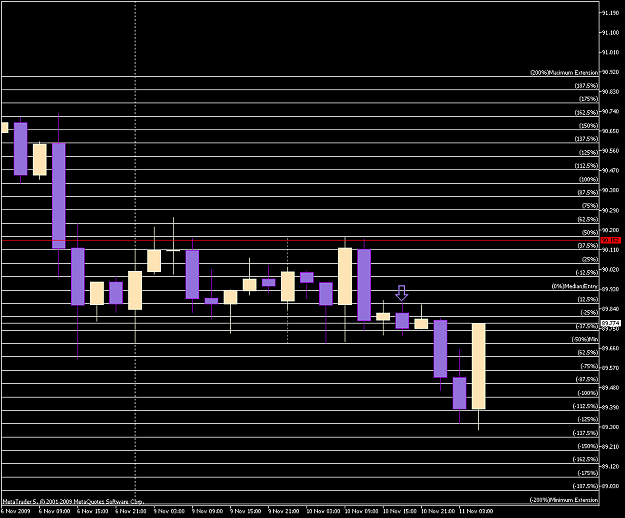The height and width of the screenshot is (518, 625).
Task: Select the (150%) level label near 90.650
Action: coord(588,126)
